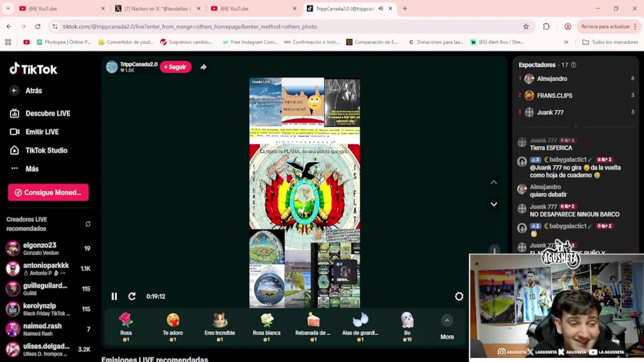Image resolution: width=644 pixels, height=362 pixels.
Task: Open Convertidor de yout... bookmark
Action: pyautogui.click(x=126, y=42)
